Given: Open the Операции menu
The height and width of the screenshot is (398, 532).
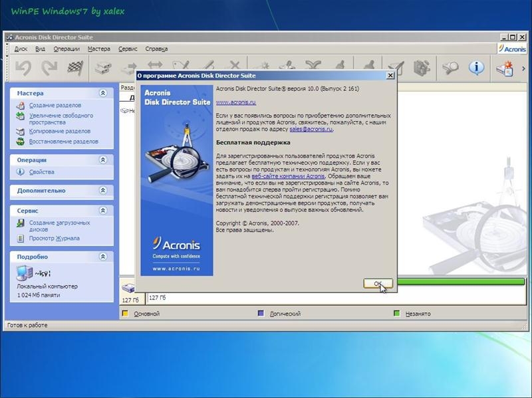Looking at the screenshot, I should tap(66, 49).
